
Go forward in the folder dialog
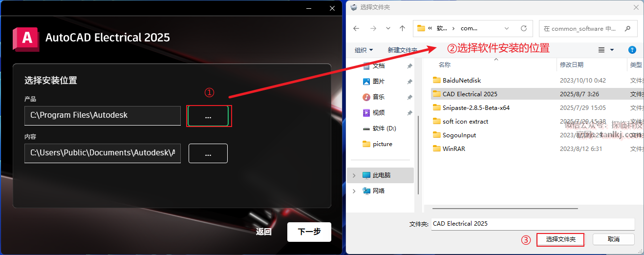373,28
